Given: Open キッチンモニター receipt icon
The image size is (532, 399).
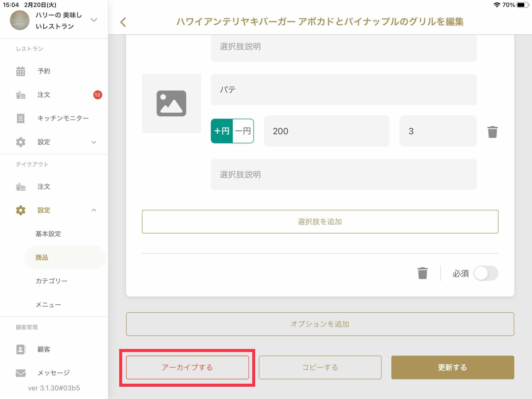Looking at the screenshot, I should click(x=21, y=118).
